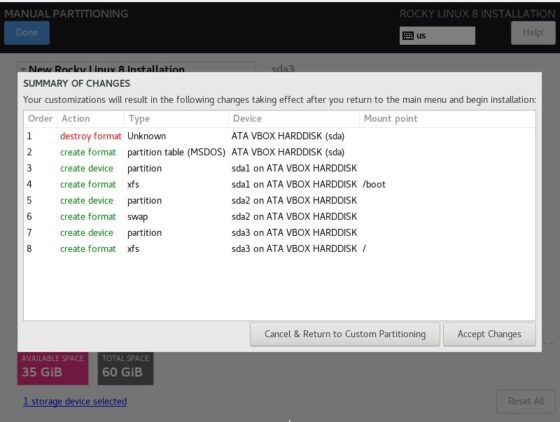Viewport: 560px width, 422px height.
Task: Click the keyboard layout icon
Action: coord(408,35)
